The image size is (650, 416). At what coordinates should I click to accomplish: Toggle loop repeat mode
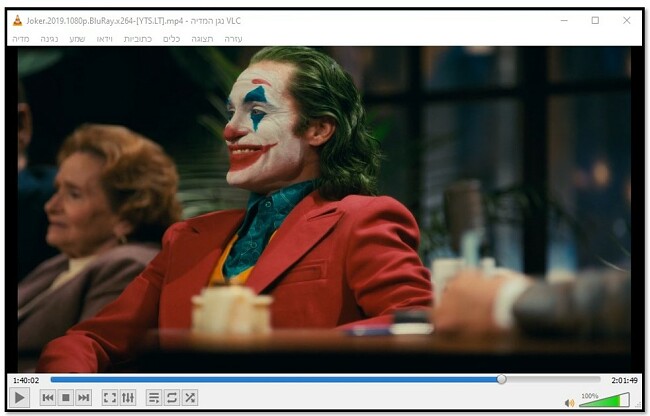tap(172, 398)
